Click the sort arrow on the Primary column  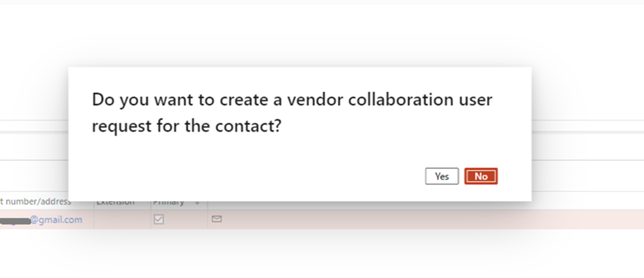tap(197, 203)
